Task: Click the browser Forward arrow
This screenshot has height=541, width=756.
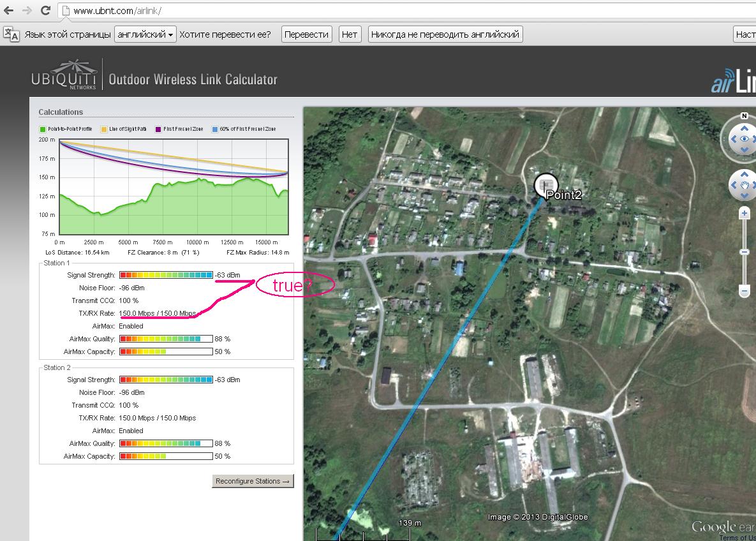Action: click(x=27, y=11)
